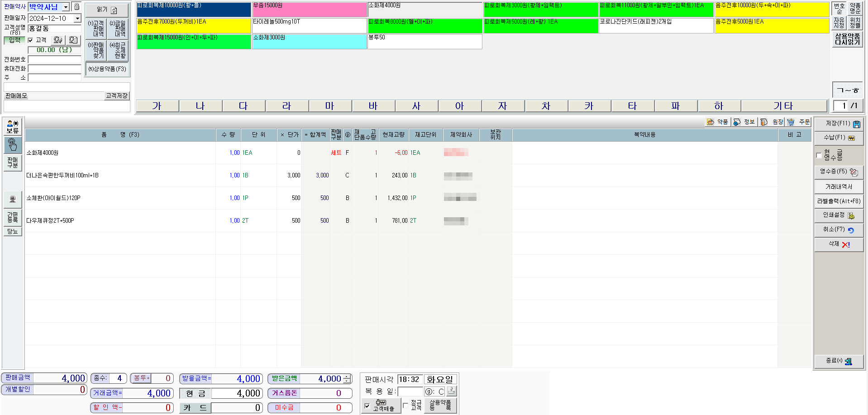The height and width of the screenshot is (415, 868).
Task: Undo with 취소(F7) button
Action: pos(839,230)
